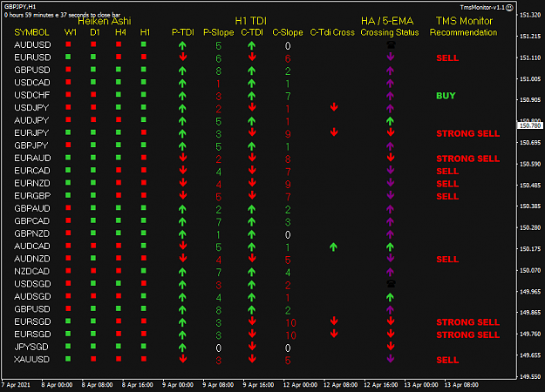The width and height of the screenshot is (545, 392).
Task: Click the SELL recommendation for EURNZD
Action: click(x=447, y=184)
